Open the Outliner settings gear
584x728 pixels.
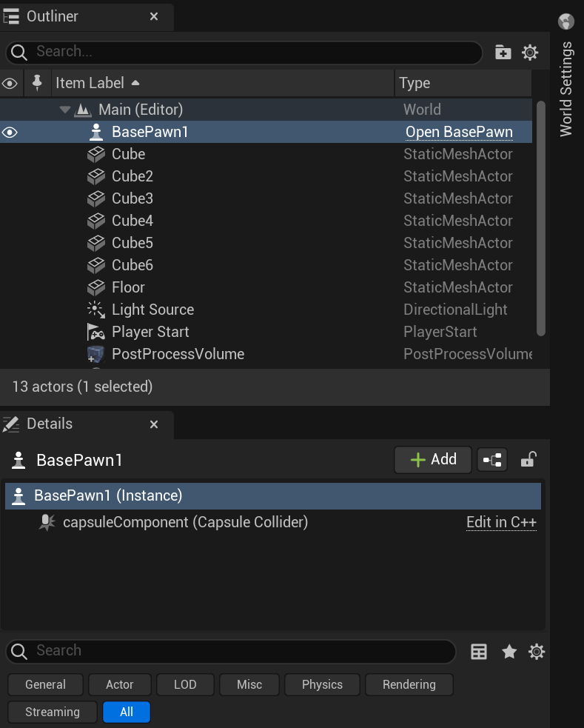pyautogui.click(x=529, y=53)
